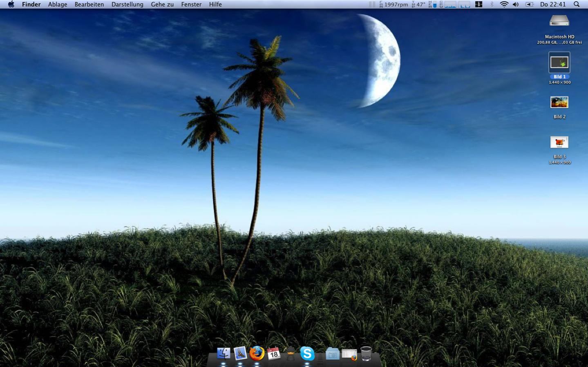Open the Darstellung menu
The width and height of the screenshot is (588, 367).
pos(127,4)
